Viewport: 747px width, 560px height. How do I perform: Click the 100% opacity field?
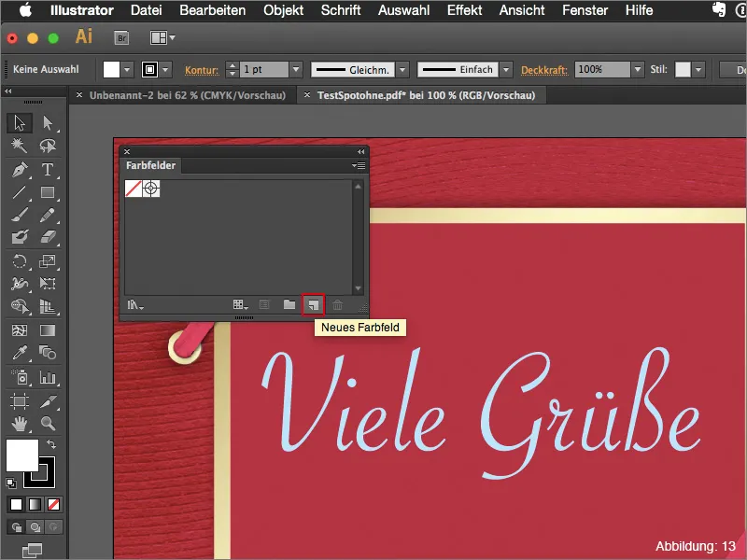click(x=602, y=69)
